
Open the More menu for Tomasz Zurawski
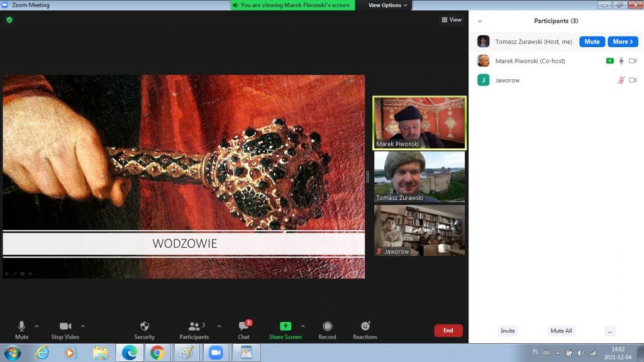pyautogui.click(x=623, y=41)
